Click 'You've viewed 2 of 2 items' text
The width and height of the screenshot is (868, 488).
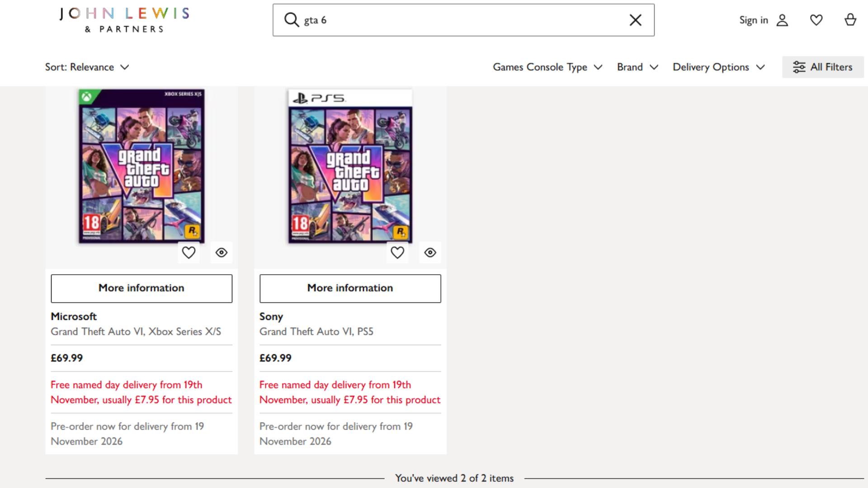[x=454, y=478]
